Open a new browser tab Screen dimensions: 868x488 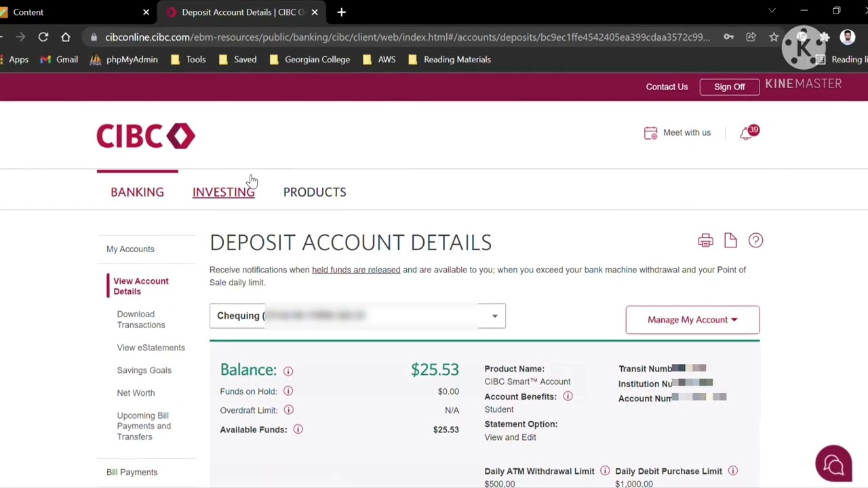(x=341, y=12)
